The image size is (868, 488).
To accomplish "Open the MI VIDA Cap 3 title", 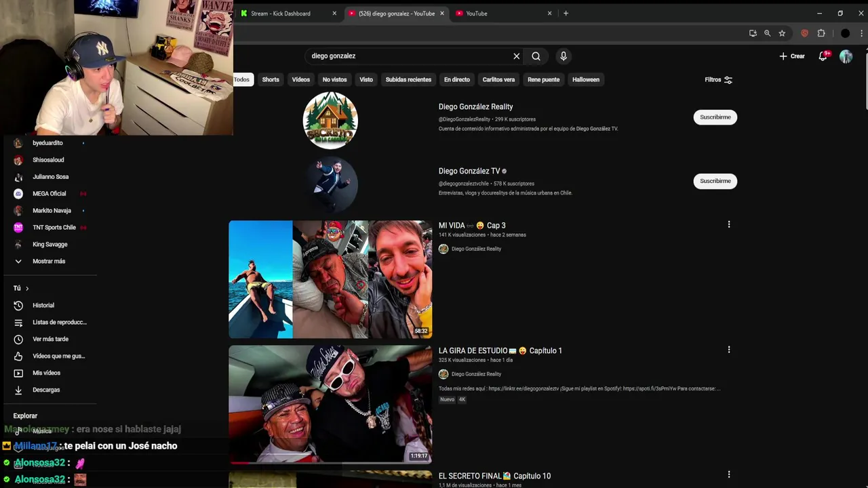I will (x=471, y=225).
